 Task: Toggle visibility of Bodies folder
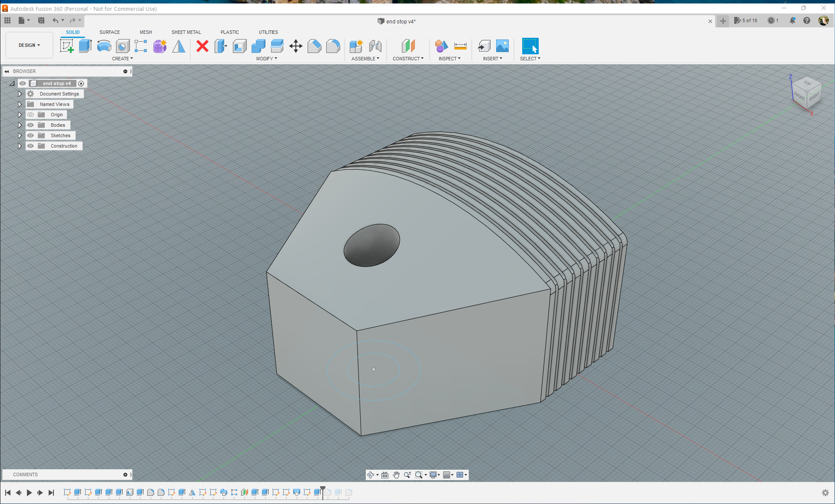[x=30, y=125]
